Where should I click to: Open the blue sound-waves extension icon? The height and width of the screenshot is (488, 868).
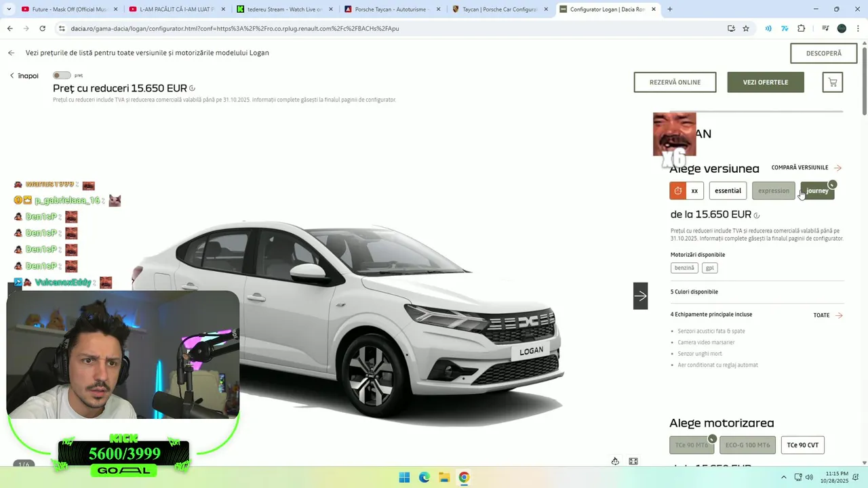click(x=768, y=28)
